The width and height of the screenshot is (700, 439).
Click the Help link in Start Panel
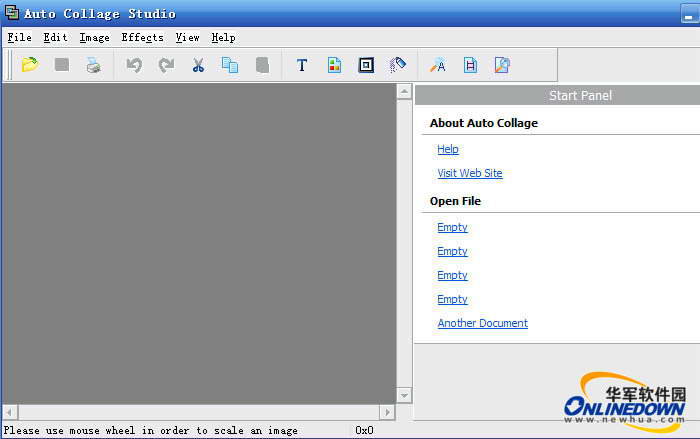[448, 149]
